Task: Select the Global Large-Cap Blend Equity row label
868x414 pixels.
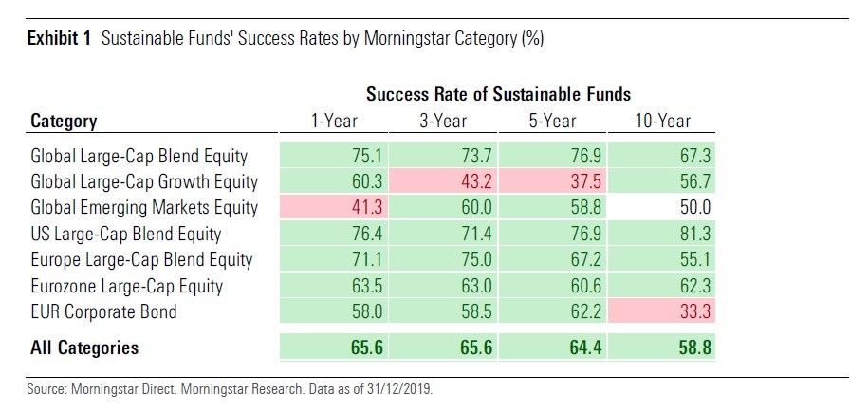Action: pos(139,156)
